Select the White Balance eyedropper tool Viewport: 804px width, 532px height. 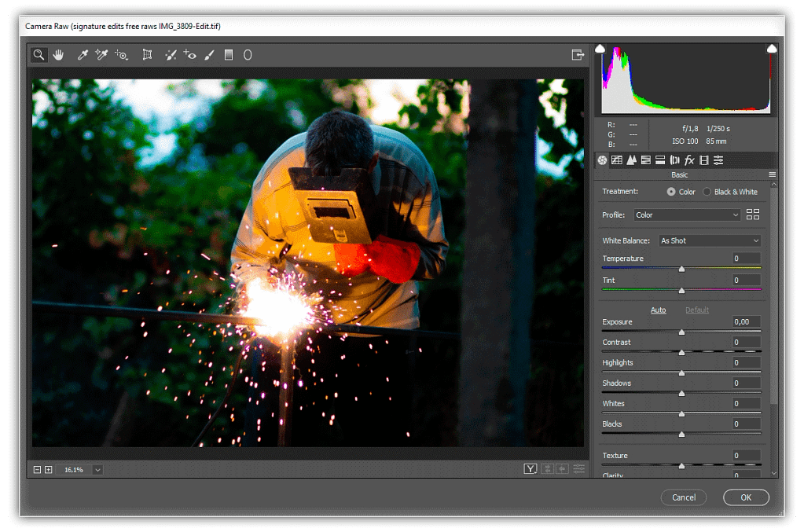click(82, 55)
